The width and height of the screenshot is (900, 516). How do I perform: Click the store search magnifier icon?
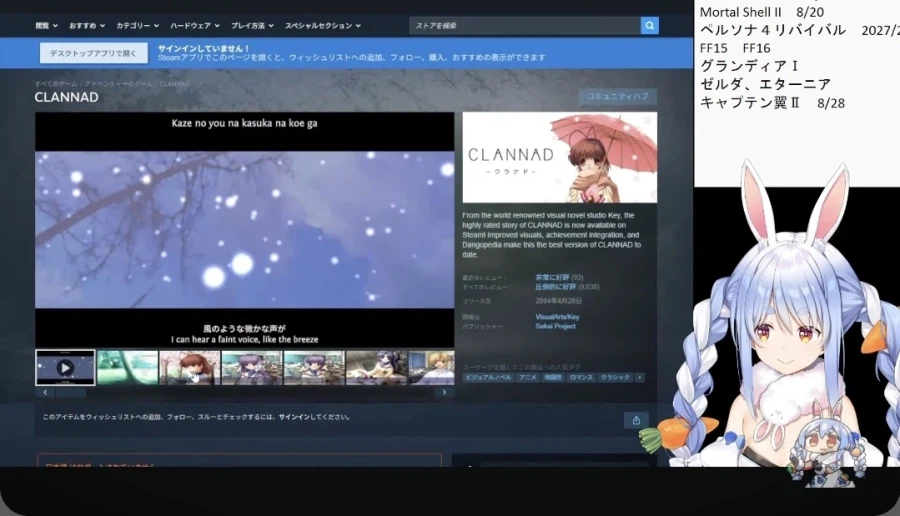click(649, 25)
